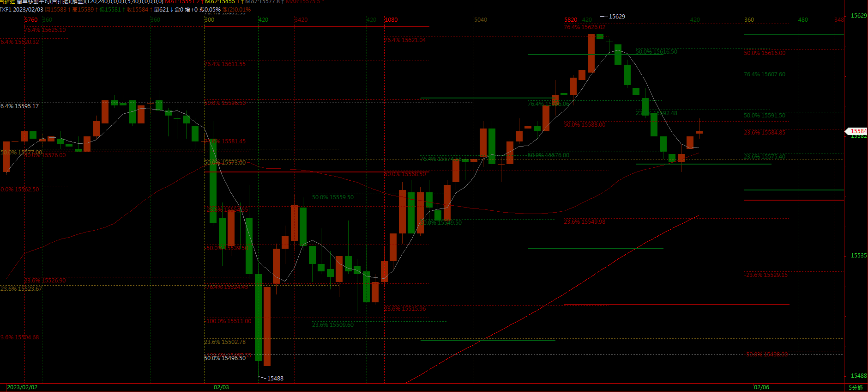Screen dimensions: 868x392
Task: Select the 23.6% 15502.78 Fibonacci level
Action: [x=225, y=342]
